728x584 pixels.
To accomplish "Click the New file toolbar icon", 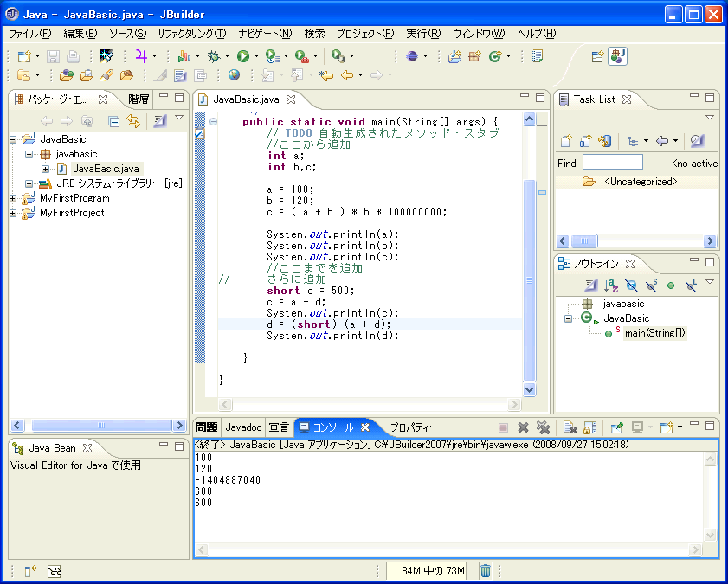I will pos(24,56).
